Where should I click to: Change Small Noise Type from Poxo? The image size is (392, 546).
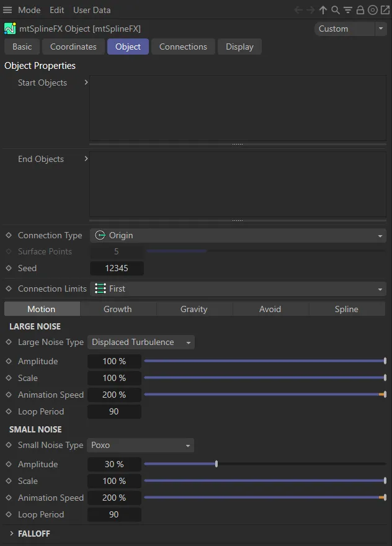140,445
